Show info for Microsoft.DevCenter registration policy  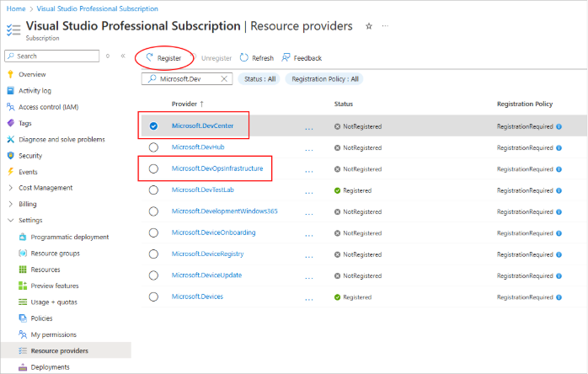point(559,126)
